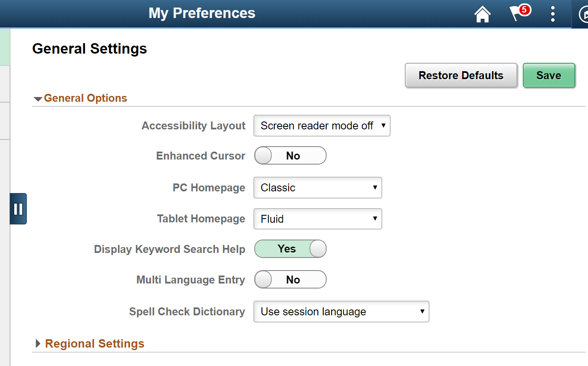Click the highlighted green sidebar tab

pyautogui.click(x=4, y=46)
